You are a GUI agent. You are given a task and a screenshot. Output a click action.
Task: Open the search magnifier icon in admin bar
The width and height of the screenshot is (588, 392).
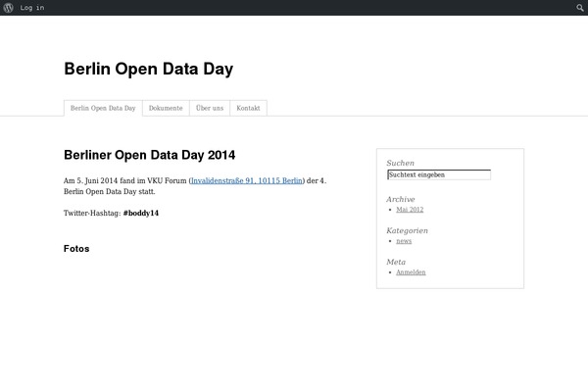tap(580, 8)
